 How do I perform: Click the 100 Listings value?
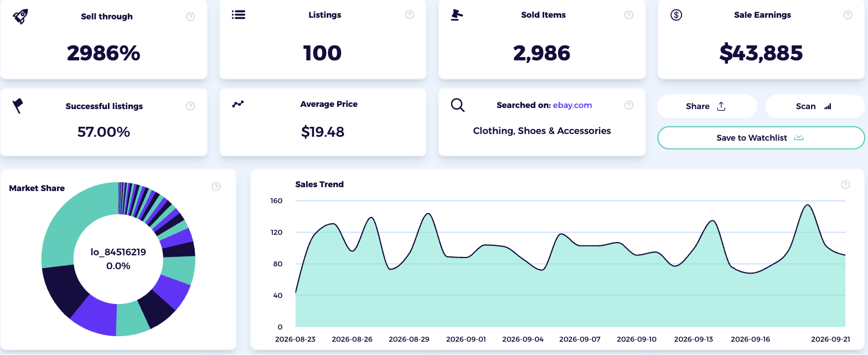coord(323,53)
